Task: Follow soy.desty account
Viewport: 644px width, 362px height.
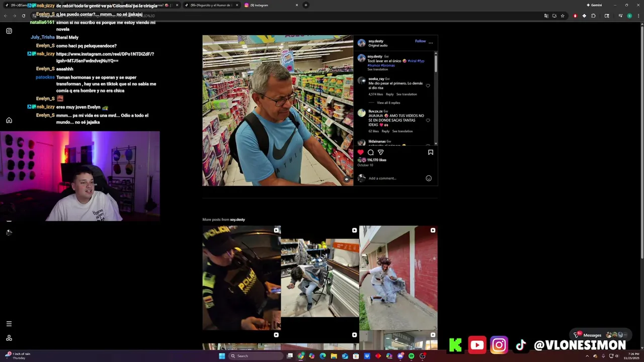Action: [x=420, y=41]
